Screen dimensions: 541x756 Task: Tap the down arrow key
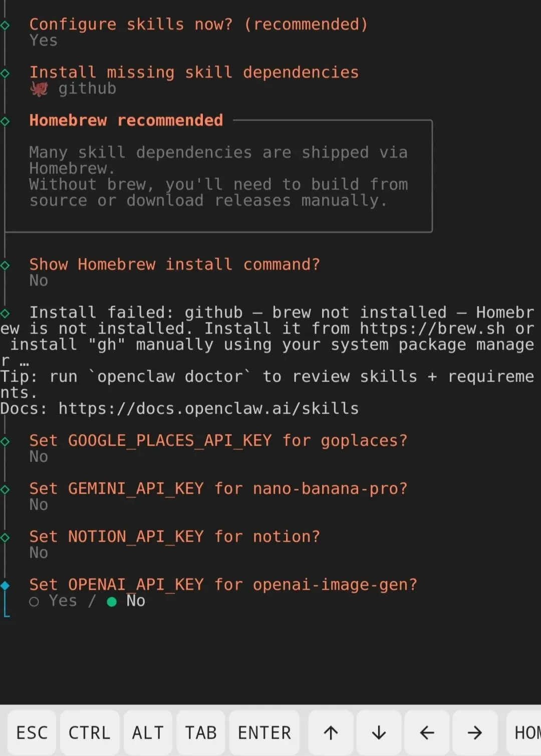pyautogui.click(x=379, y=732)
